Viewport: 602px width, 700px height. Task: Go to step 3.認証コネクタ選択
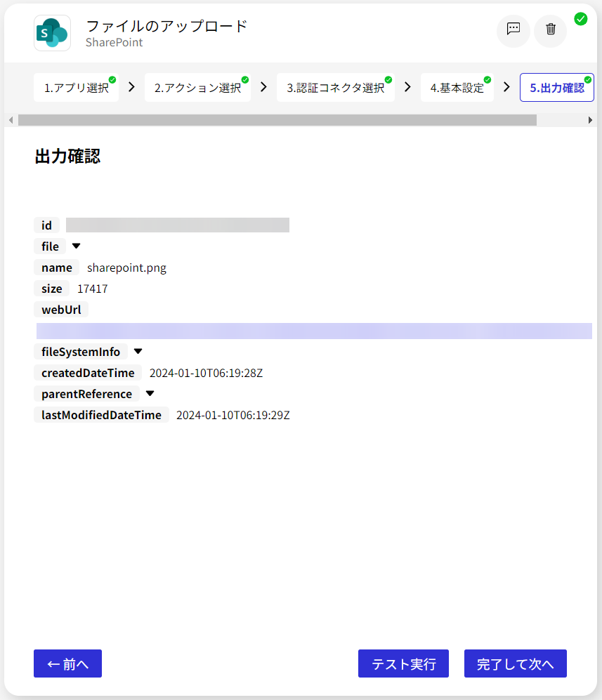coord(335,88)
